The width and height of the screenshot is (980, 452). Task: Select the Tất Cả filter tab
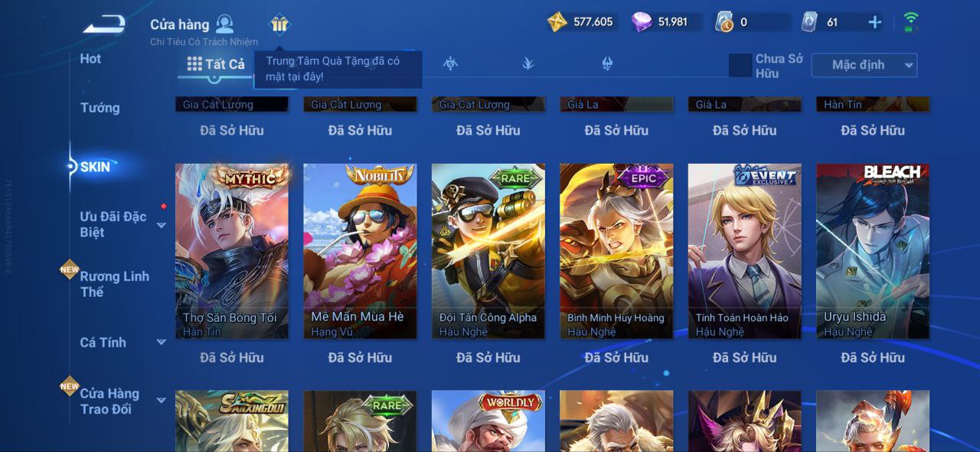coord(216,64)
